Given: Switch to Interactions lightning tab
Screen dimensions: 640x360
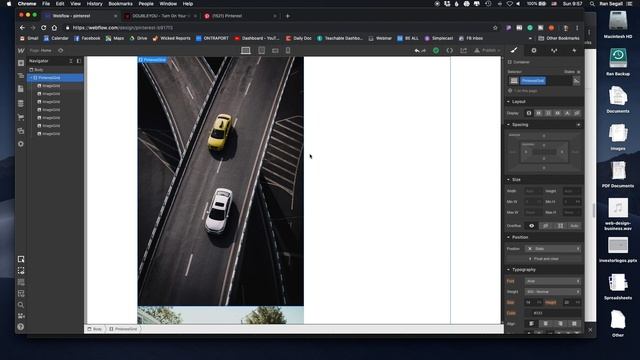Looking at the screenshot, I should [x=574, y=51].
